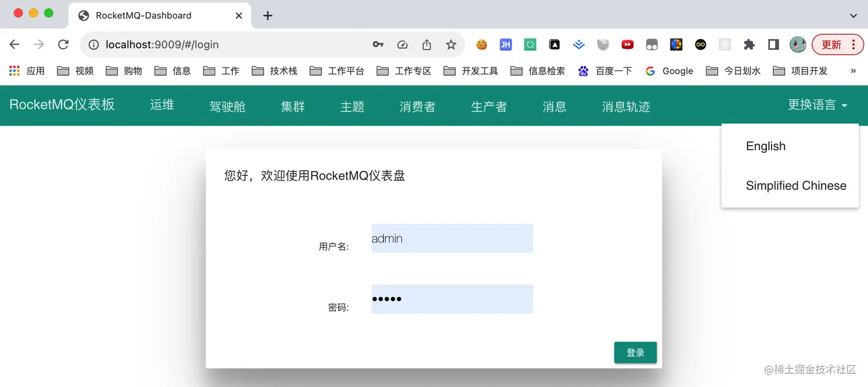This screenshot has height=387, width=868.
Task: Open the 购物 bookmark folder
Action: pyautogui.click(x=125, y=71)
